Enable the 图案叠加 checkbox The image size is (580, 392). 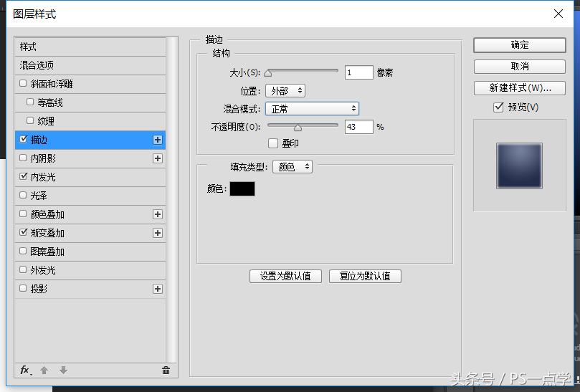[23, 251]
